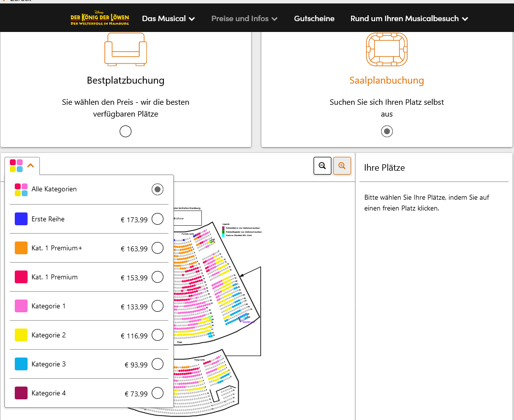Open the Gutscheine menu item
The width and height of the screenshot is (514, 420).
click(314, 18)
